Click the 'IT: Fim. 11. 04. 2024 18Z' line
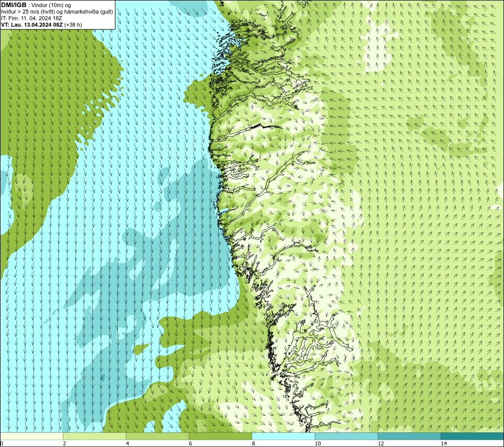504x447 pixels. 31,18
